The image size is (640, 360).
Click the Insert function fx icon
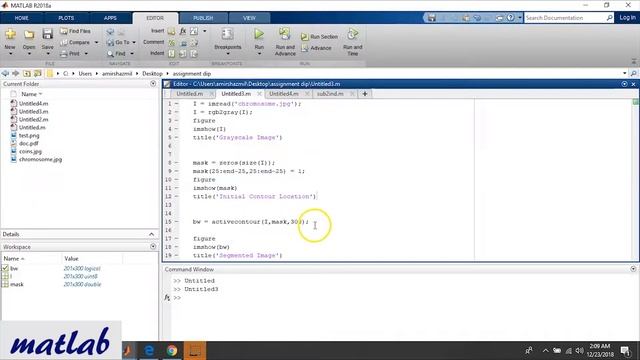(x=183, y=31)
